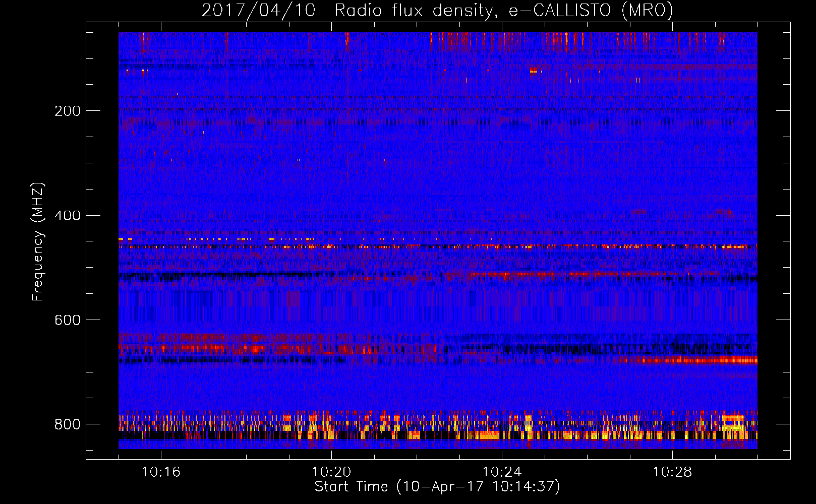Click the '400' frequency tick label

pyautogui.click(x=68, y=216)
